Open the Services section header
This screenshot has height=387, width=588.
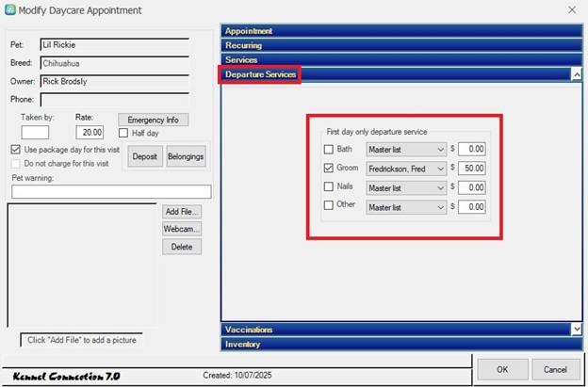tap(401, 60)
